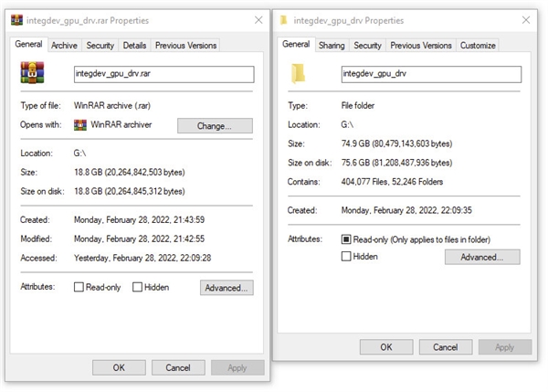The width and height of the screenshot is (548, 392).
Task: Click the WinRAR archiver icon next to Opens with
Action: tap(80, 125)
